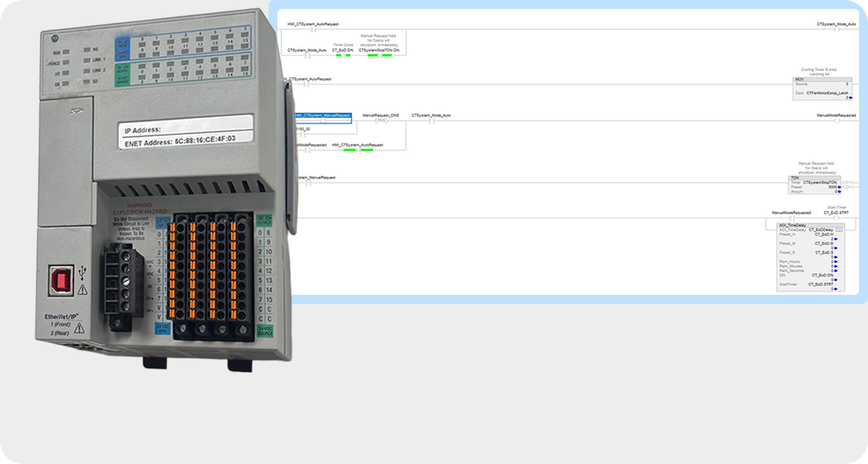The image size is (868, 464).
Task: Select the CTSystemStopTON.DN contact
Action: [380, 55]
